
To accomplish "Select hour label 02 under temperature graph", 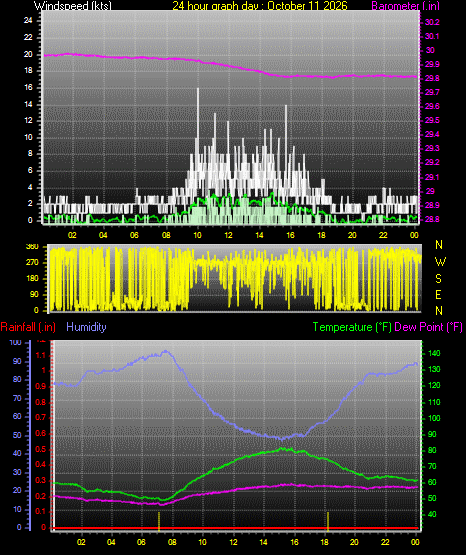I will click(x=81, y=542).
